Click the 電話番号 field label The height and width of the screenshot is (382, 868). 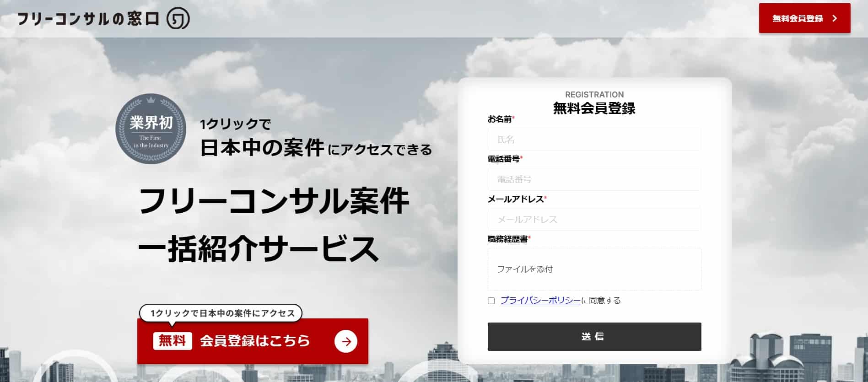point(503,159)
